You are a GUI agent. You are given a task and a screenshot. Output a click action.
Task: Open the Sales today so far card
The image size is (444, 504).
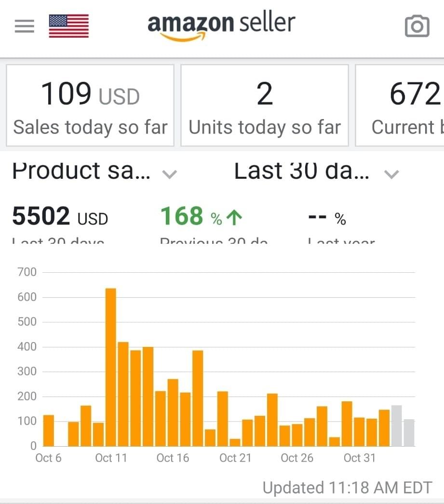pos(90,106)
